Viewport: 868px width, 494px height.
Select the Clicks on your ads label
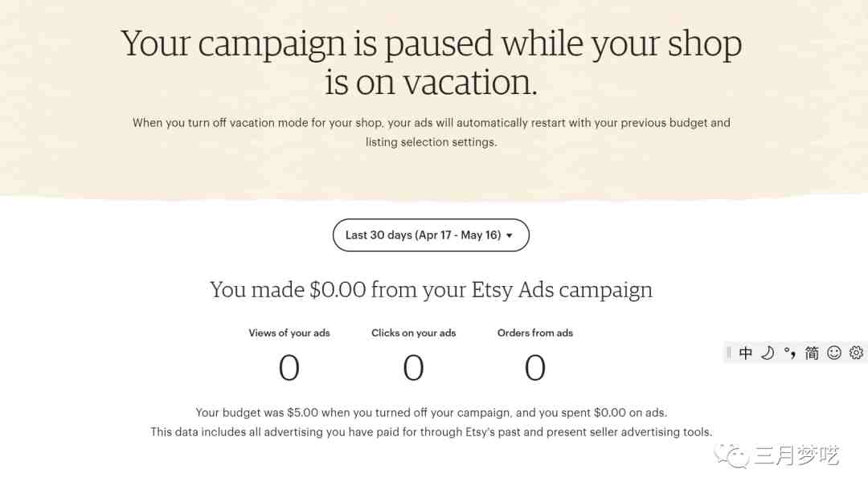pyautogui.click(x=414, y=333)
